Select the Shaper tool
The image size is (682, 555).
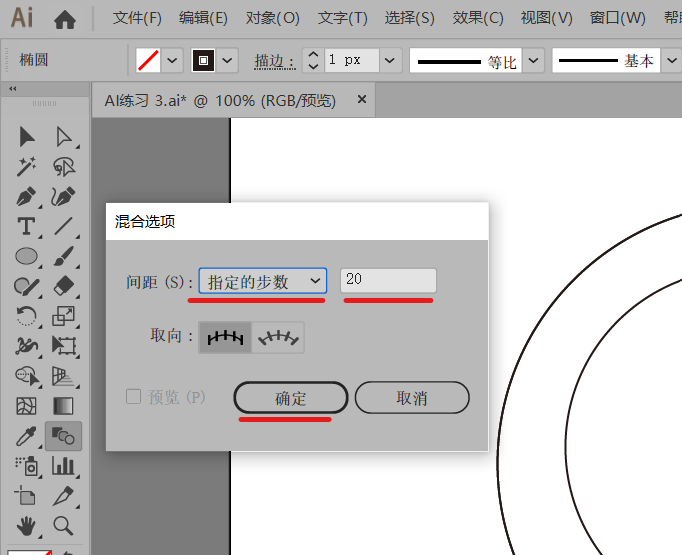(x=27, y=286)
